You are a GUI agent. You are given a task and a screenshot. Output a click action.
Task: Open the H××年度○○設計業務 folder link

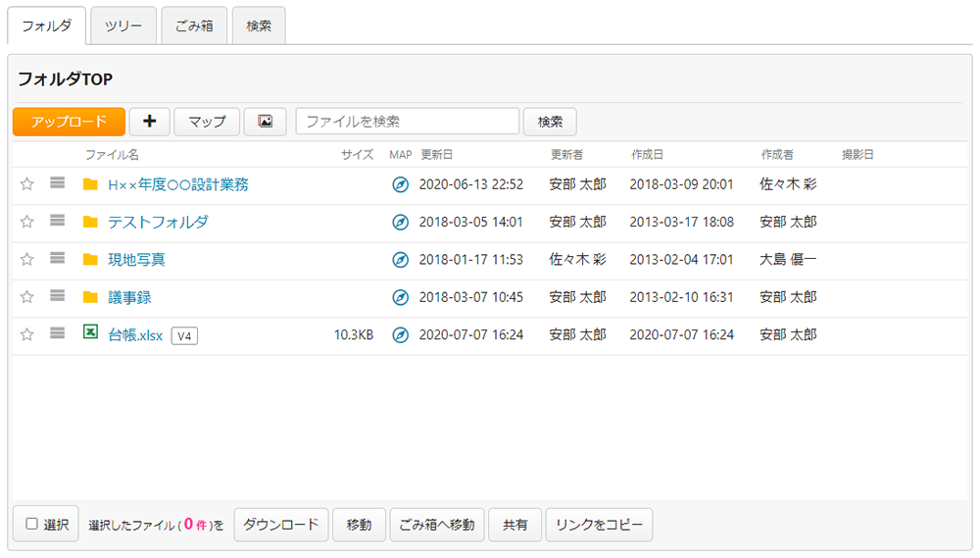[x=177, y=184]
